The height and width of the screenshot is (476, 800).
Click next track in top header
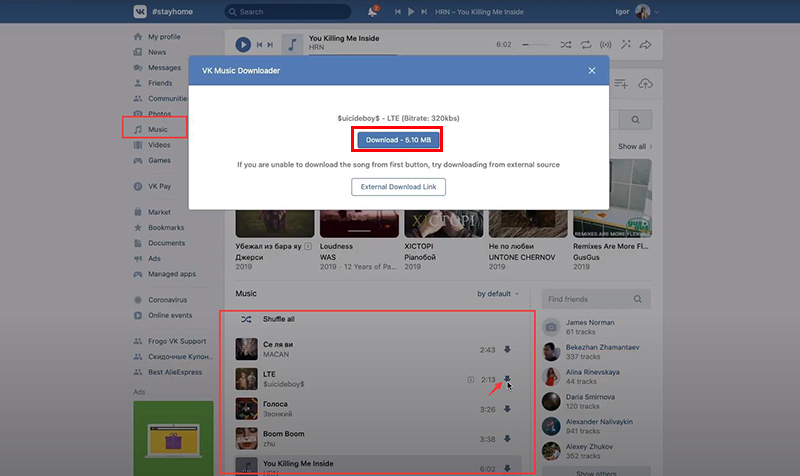(423, 12)
